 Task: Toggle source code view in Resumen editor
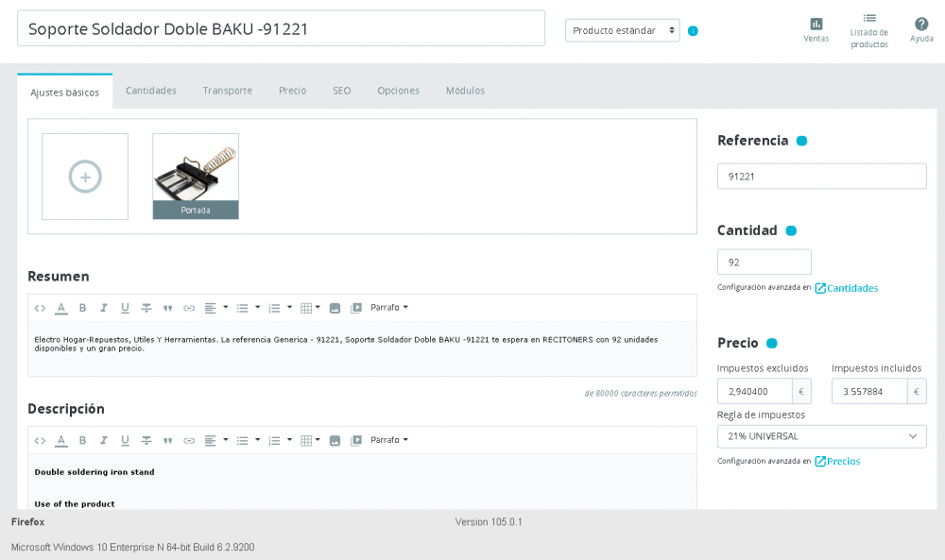(x=40, y=308)
